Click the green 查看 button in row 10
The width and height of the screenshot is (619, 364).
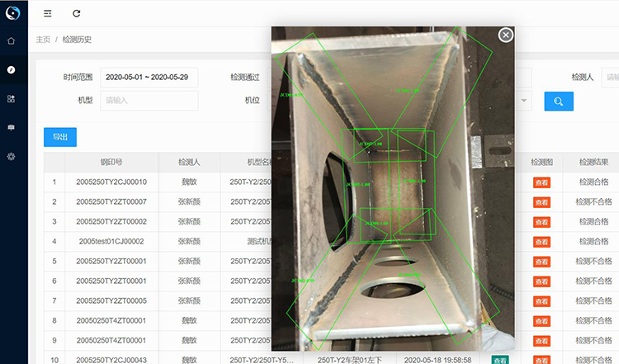click(x=500, y=360)
